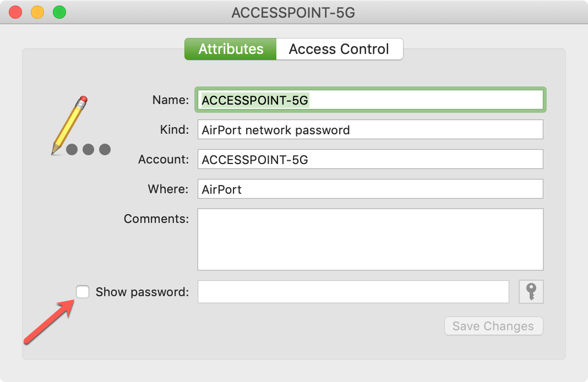Place cursor in the Where field
Image resolution: width=588 pixels, height=382 pixels.
(371, 189)
